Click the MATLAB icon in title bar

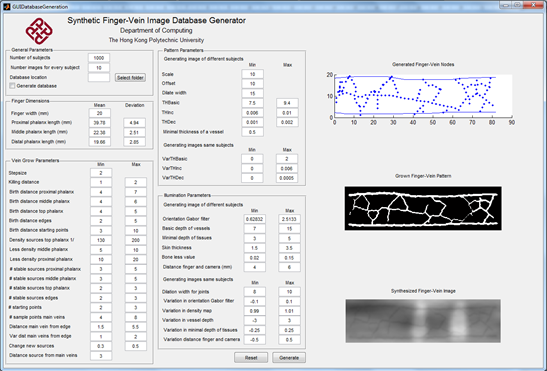click(x=7, y=6)
